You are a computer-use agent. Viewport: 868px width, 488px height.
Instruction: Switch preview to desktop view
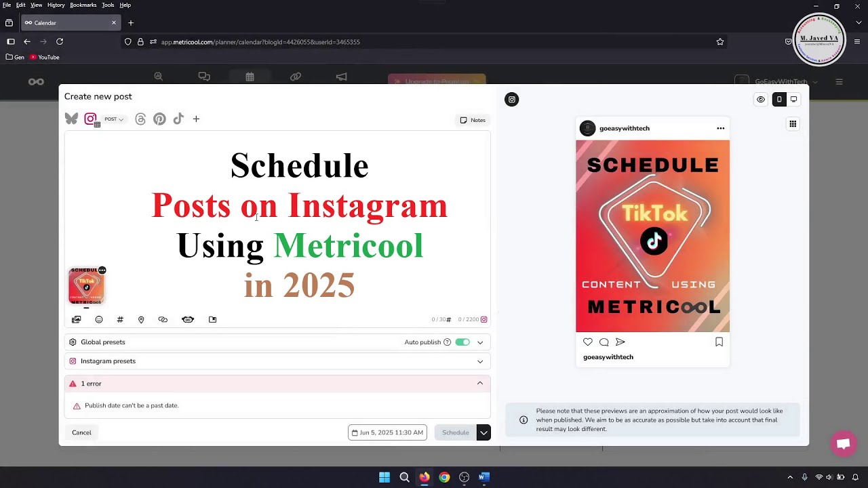[x=793, y=100]
